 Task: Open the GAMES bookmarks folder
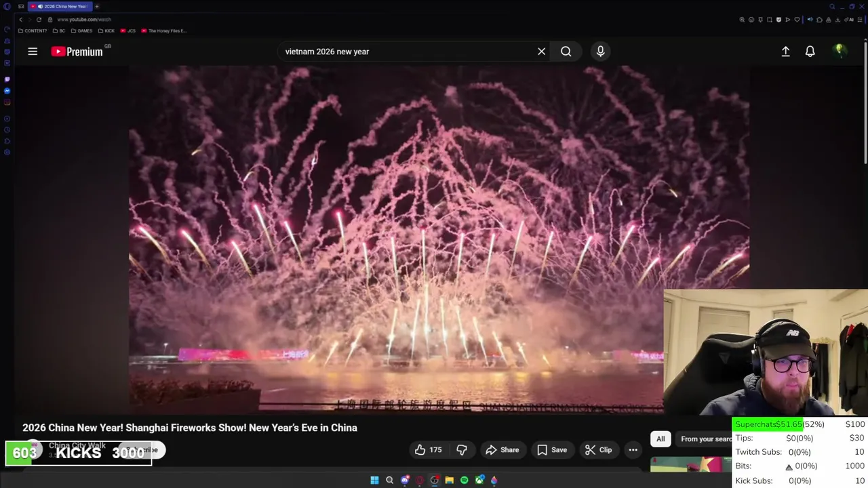pyautogui.click(x=81, y=30)
